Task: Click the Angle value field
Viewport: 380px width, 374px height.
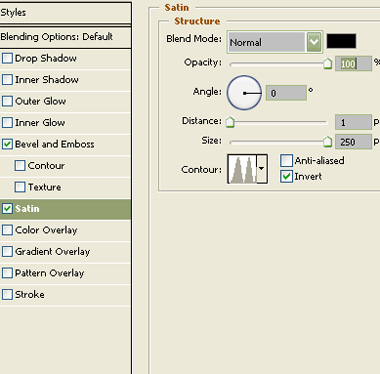Action: pyautogui.click(x=286, y=93)
